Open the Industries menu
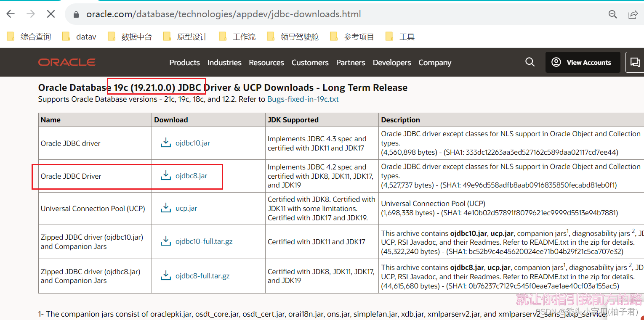 [x=224, y=62]
